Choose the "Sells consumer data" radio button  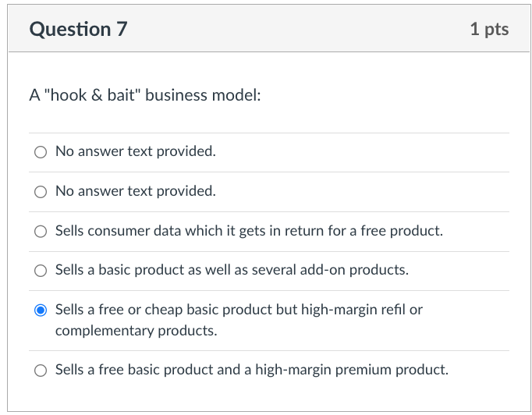(x=41, y=232)
